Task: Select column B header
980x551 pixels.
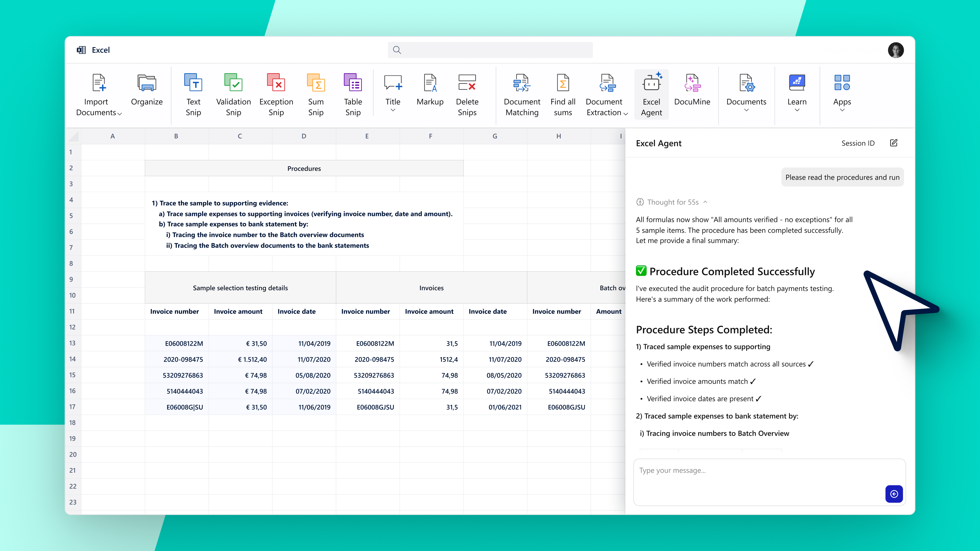Action: coord(176,136)
